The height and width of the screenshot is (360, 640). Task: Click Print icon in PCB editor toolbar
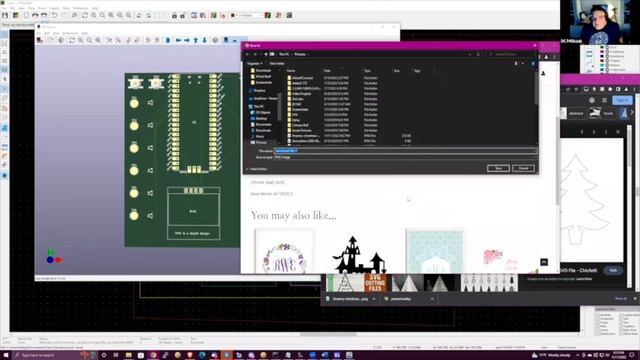click(35, 15)
